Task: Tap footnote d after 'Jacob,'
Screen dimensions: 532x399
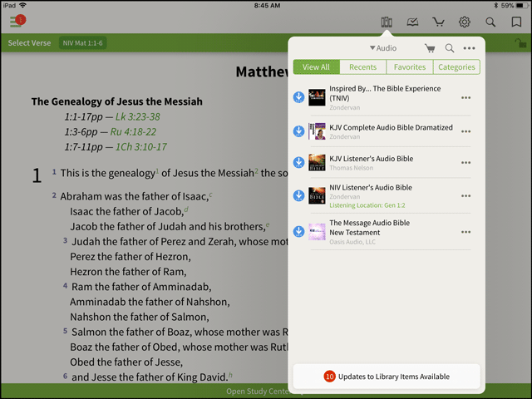Action: pos(186,209)
